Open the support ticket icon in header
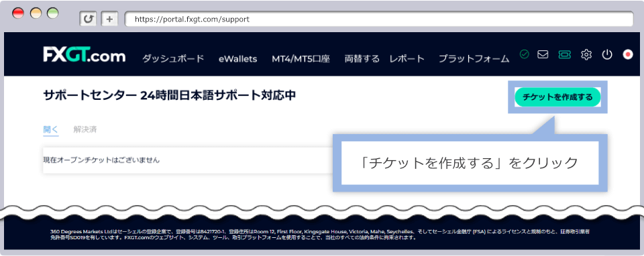This screenshot has width=644, height=256. coord(565,54)
